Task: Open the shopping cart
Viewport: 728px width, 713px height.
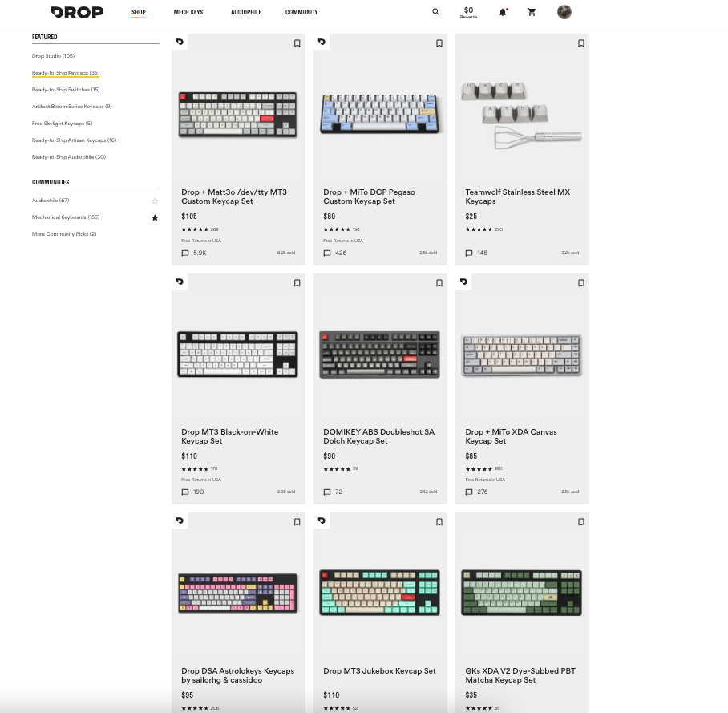Action: pyautogui.click(x=532, y=12)
